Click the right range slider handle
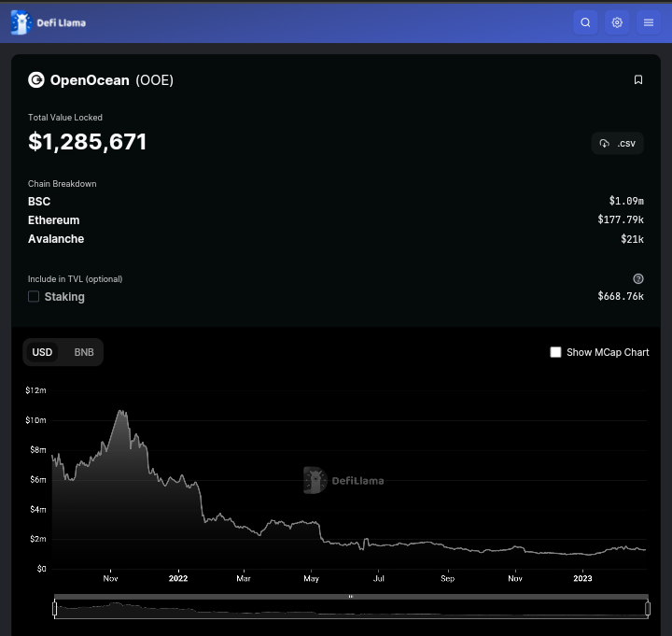This screenshot has height=636, width=672. (648, 608)
